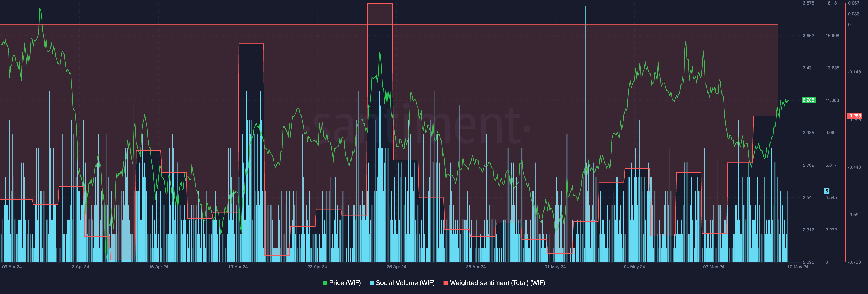This screenshot has width=868, height=294.
Task: Click the 18.18 social volume axis label
Action: (831, 3)
